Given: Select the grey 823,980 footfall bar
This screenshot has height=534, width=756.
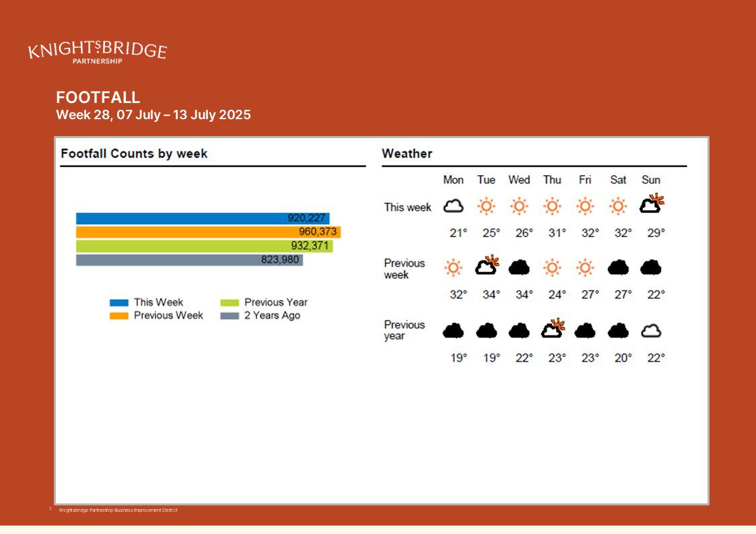Looking at the screenshot, I should point(189,260).
